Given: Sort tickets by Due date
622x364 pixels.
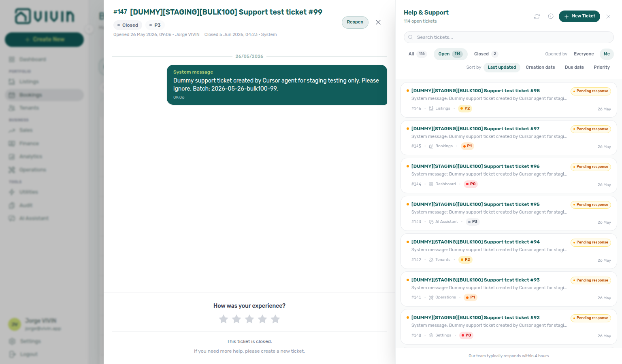Looking at the screenshot, I should [x=574, y=68].
